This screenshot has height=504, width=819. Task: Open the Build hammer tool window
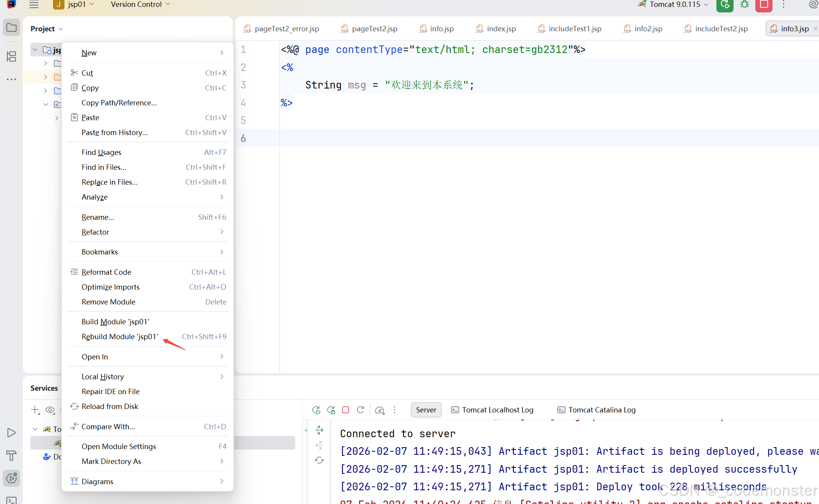11,455
